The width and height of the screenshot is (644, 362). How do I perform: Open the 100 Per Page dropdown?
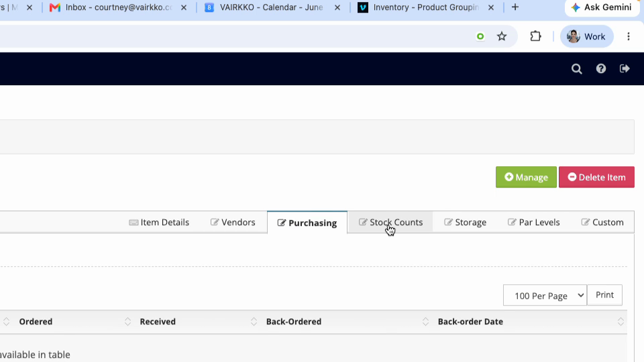(x=545, y=295)
